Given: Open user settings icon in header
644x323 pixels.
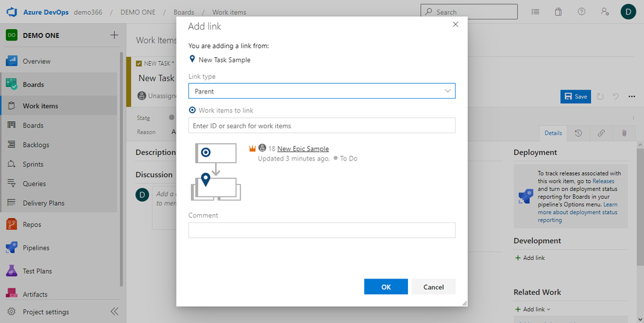Looking at the screenshot, I should tap(604, 12).
